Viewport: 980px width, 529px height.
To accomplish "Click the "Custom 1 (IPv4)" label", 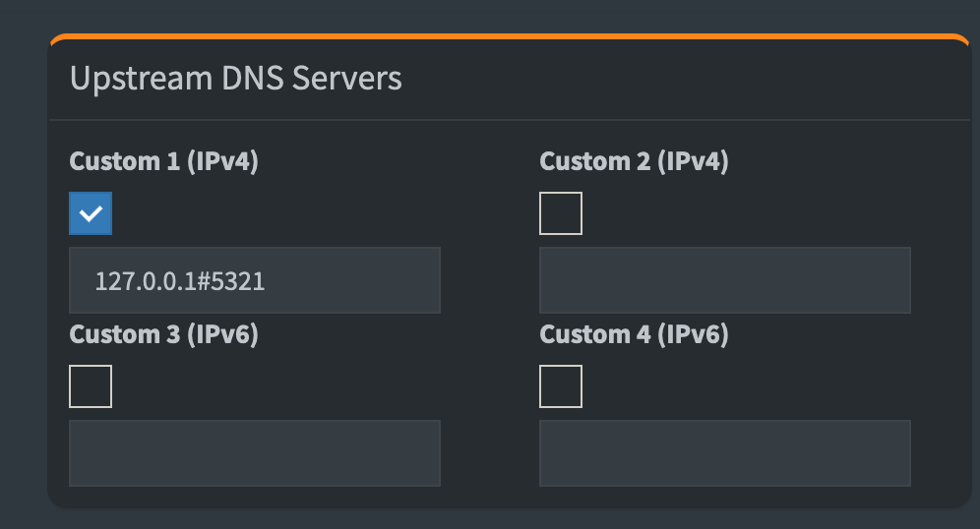I will pos(163,162).
